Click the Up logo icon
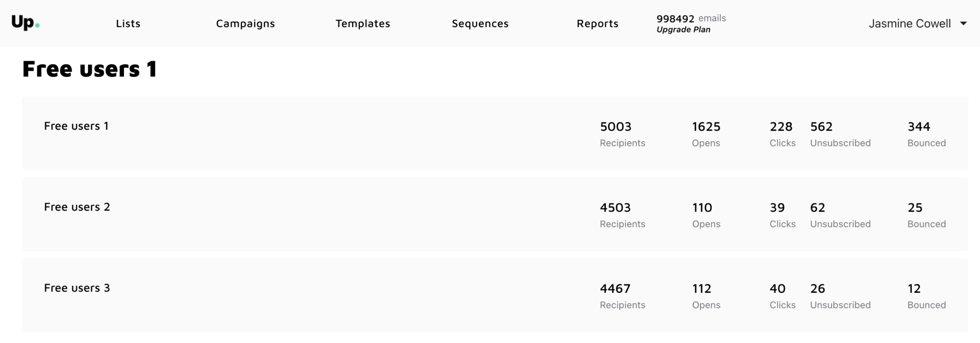Screen dimensions: 980x343 coord(25,22)
